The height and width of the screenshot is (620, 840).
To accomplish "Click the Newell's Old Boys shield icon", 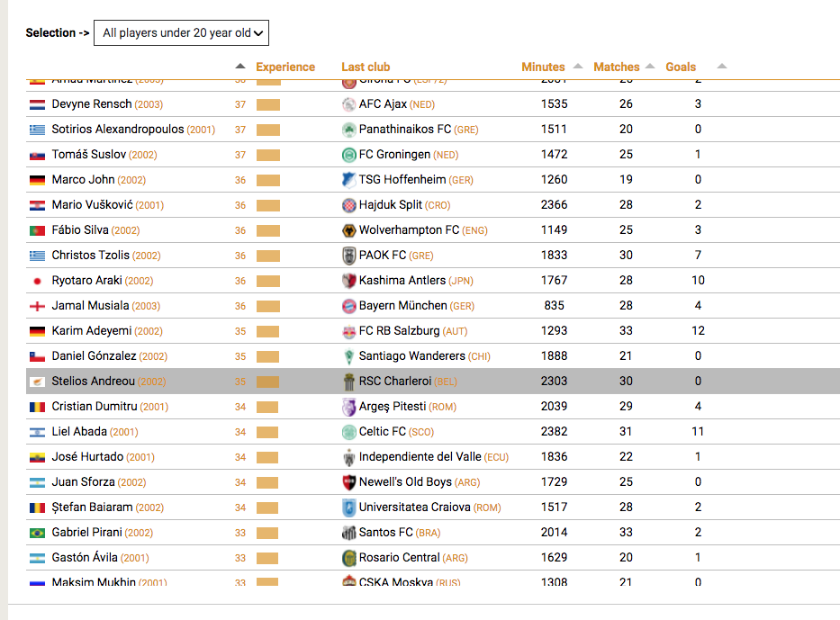I will [348, 481].
